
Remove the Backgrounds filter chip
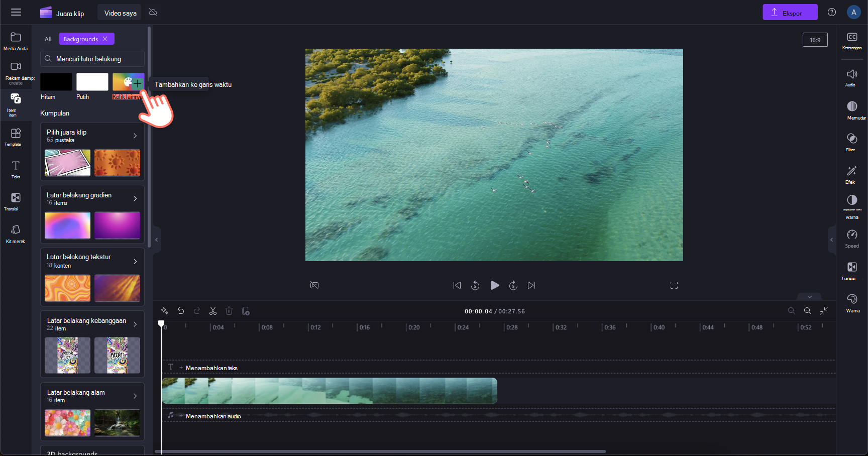pos(105,39)
